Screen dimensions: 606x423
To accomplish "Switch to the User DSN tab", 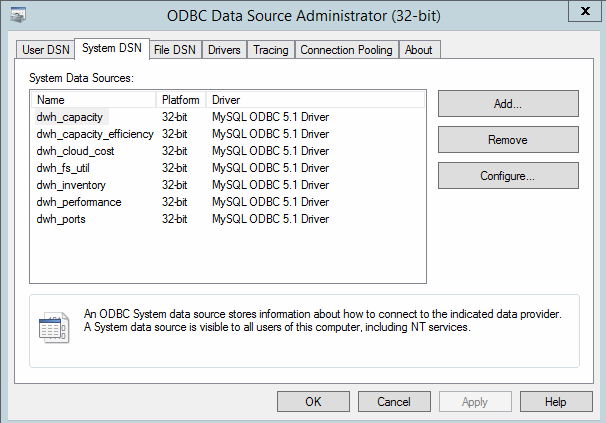I will [46, 50].
